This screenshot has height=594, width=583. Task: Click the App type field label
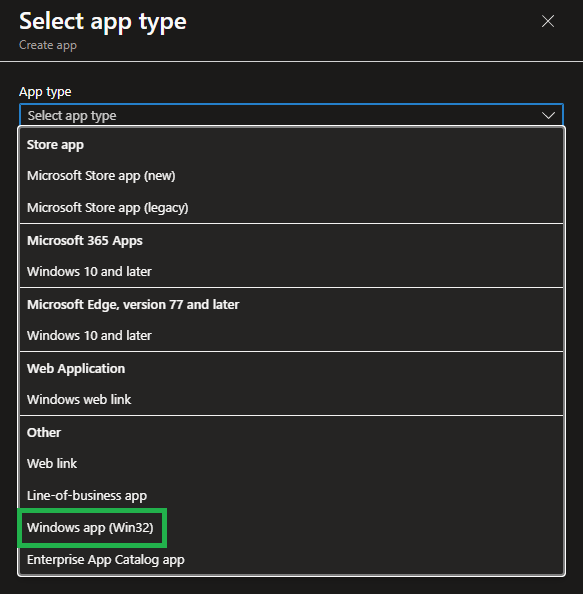coord(45,92)
